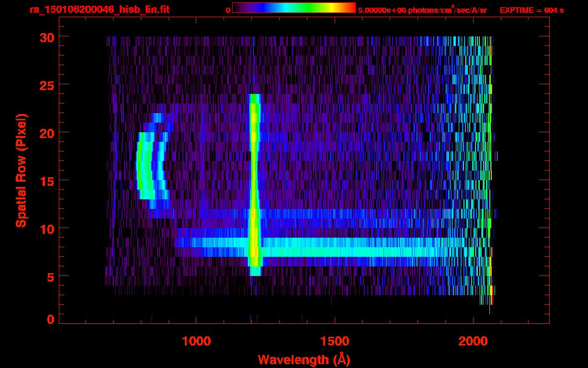This screenshot has height=368, width=588.
Task: Click the 10 spatial row tick label
Action: [x=47, y=229]
